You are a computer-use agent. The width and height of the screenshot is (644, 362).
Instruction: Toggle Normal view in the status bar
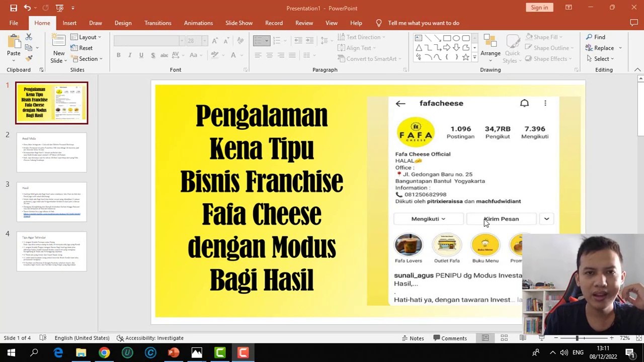click(485, 338)
